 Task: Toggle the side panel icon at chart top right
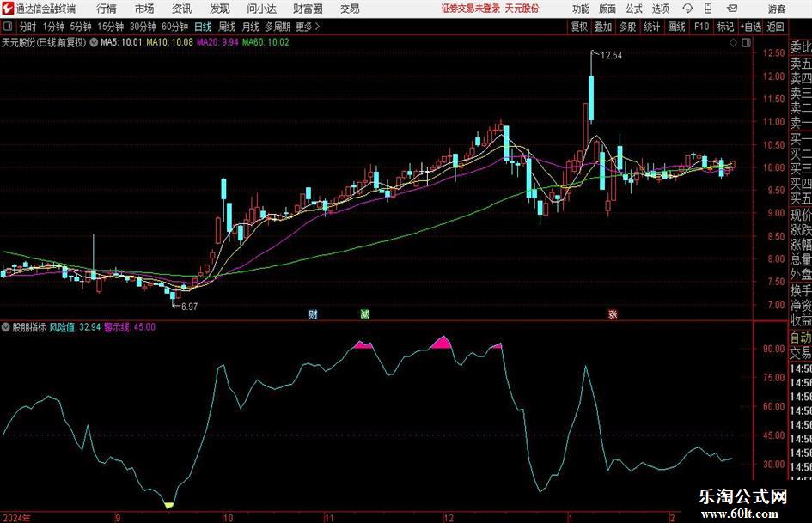click(x=746, y=43)
